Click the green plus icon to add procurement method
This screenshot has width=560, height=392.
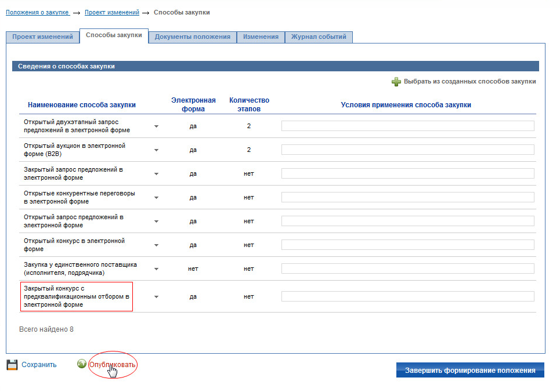pos(396,82)
